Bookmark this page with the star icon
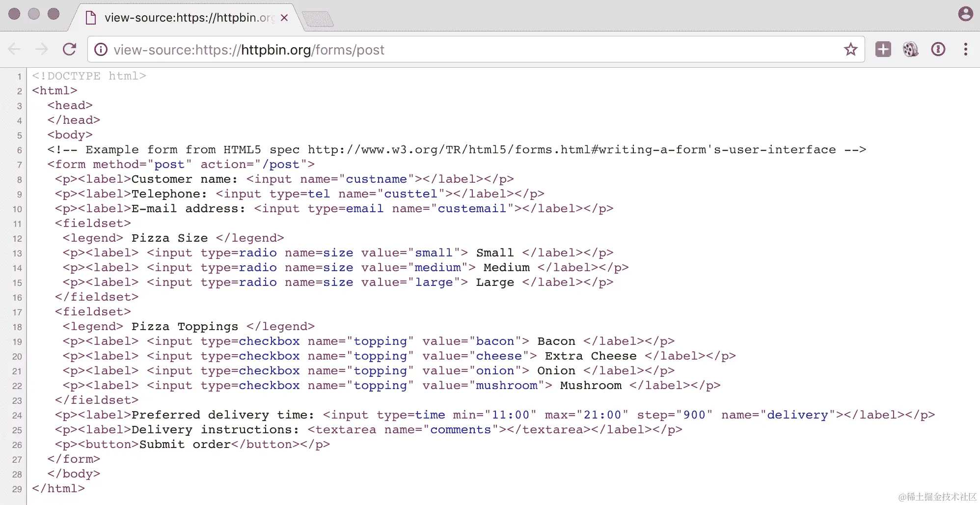 (x=850, y=49)
